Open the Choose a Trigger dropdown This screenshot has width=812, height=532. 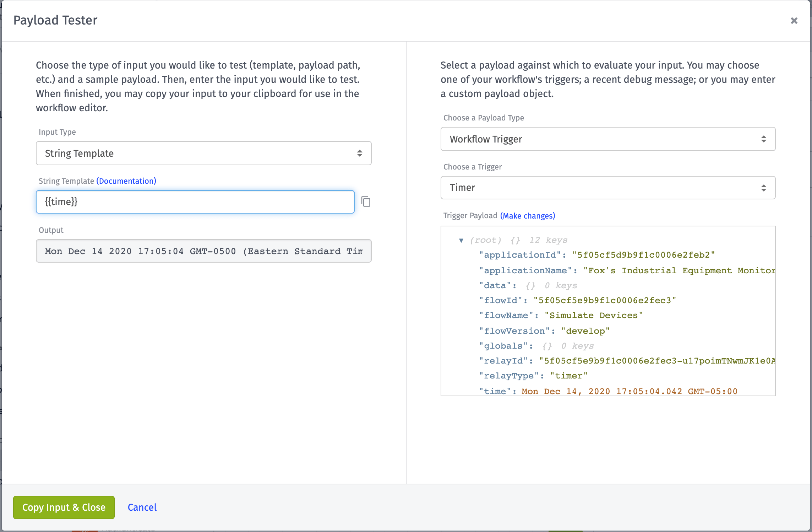click(608, 188)
